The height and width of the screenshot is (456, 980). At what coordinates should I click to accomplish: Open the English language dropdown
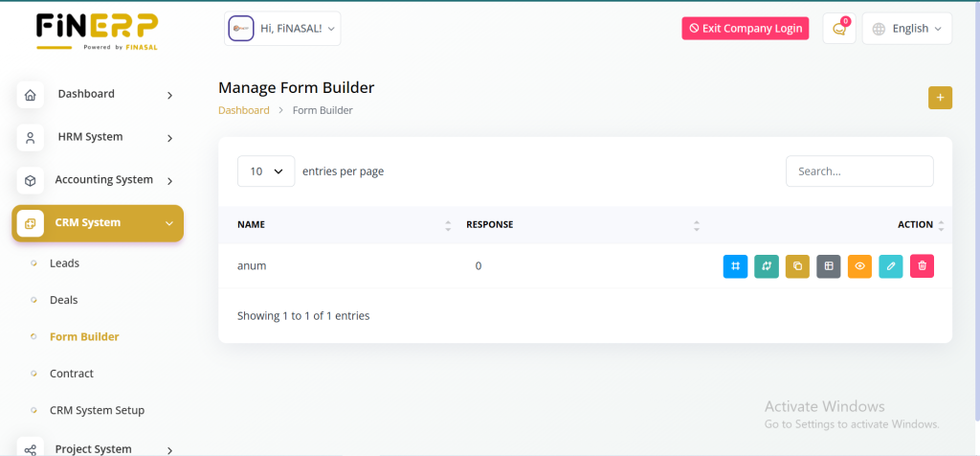[907, 29]
